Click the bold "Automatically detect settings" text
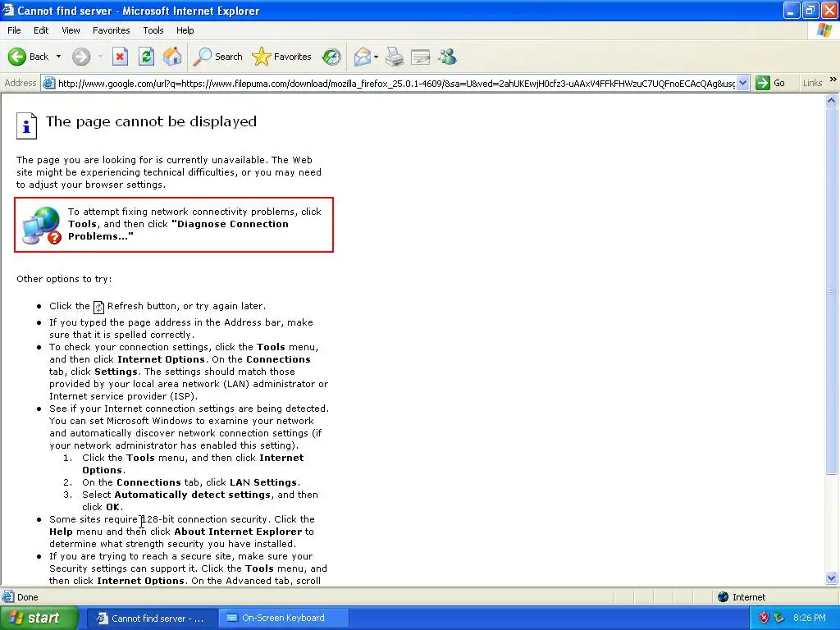 coord(192,495)
